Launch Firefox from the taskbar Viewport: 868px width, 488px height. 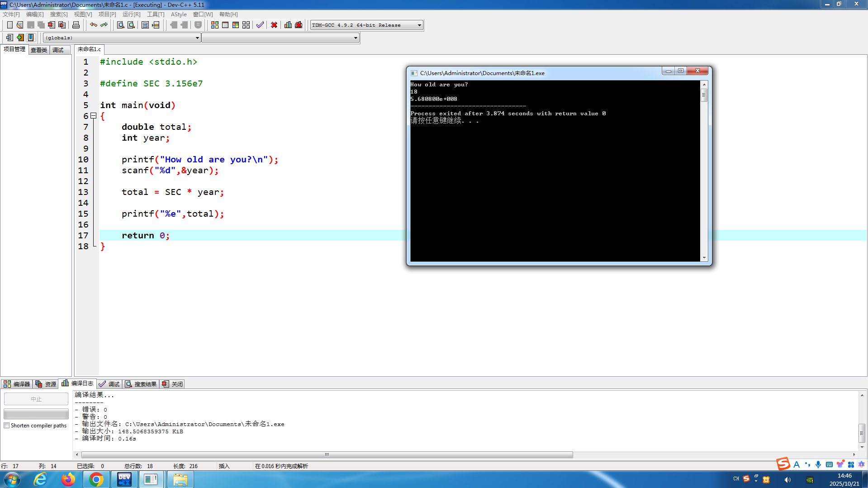point(68,479)
